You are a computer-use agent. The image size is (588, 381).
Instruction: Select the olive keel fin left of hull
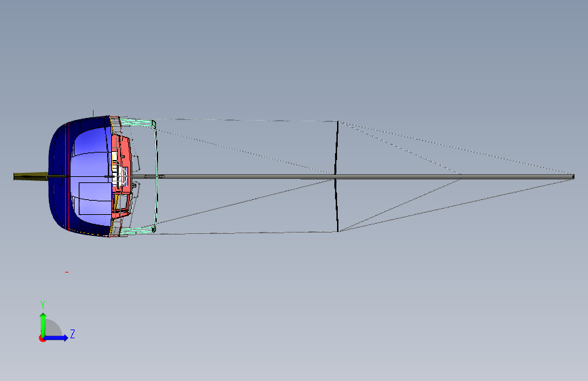tap(31, 177)
